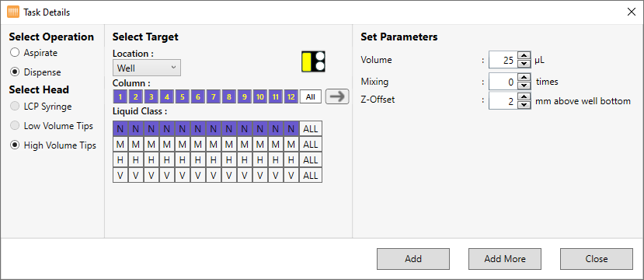Screen dimensions: 644x280
Task: Select column 1 square
Action: point(120,97)
